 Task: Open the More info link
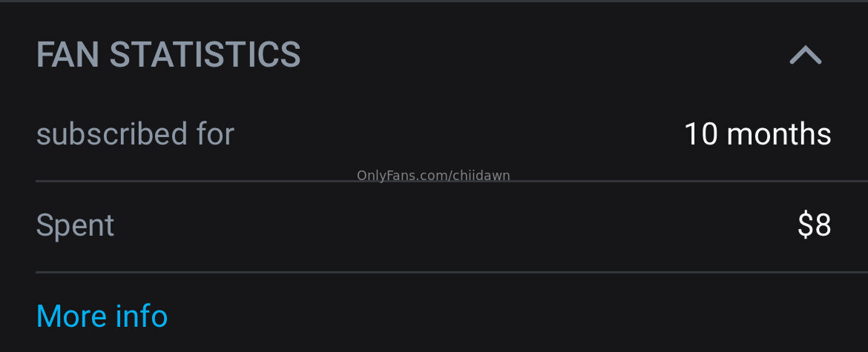coord(102,316)
